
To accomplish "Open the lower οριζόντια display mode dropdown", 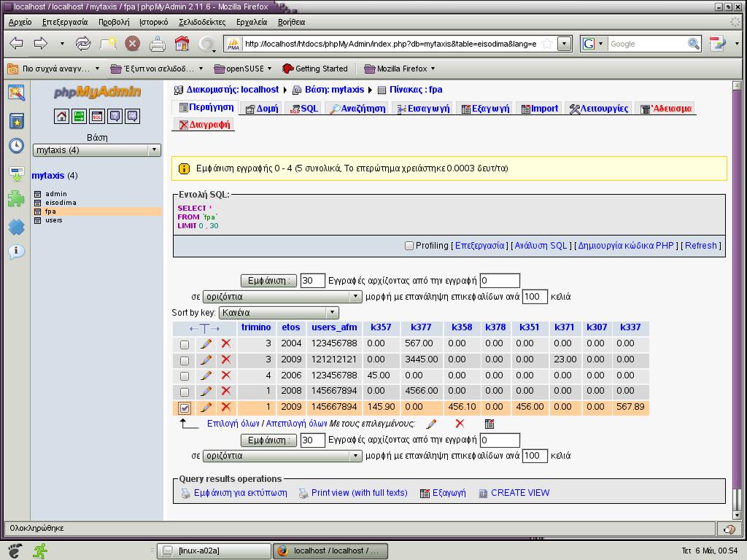I will coord(282,456).
